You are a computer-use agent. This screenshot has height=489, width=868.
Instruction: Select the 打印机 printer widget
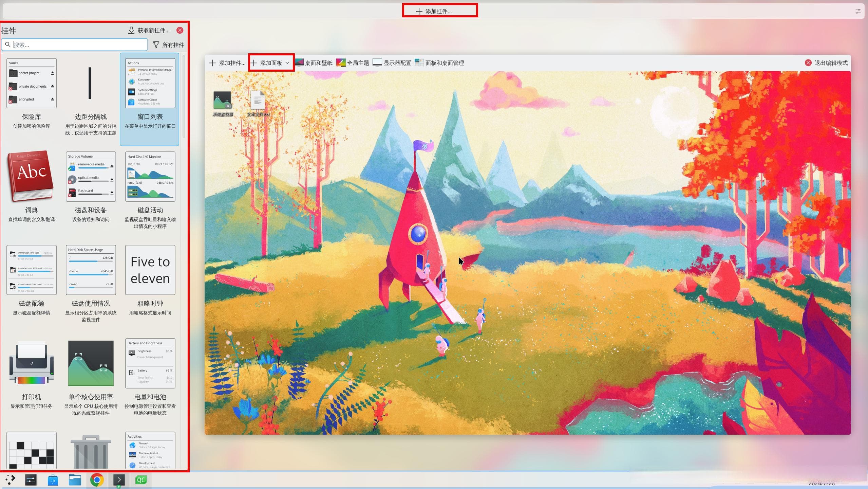click(31, 379)
